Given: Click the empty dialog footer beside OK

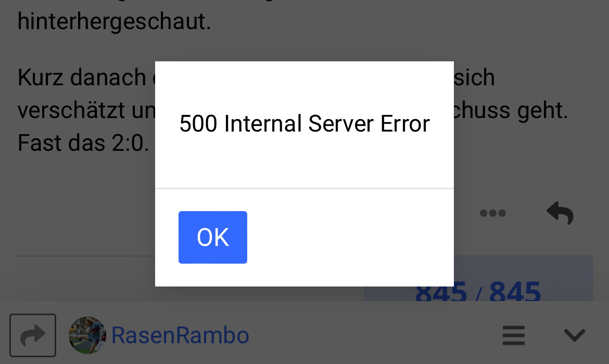Looking at the screenshot, I should 350,237.
